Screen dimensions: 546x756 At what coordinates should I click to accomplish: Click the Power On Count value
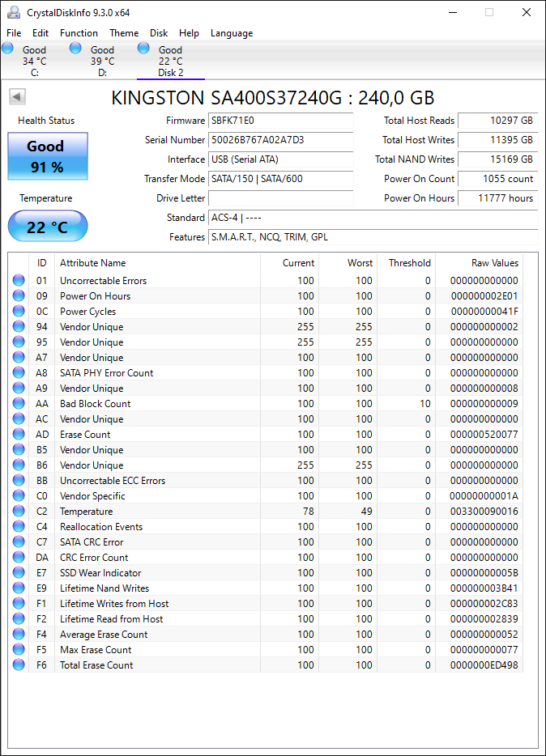point(497,178)
